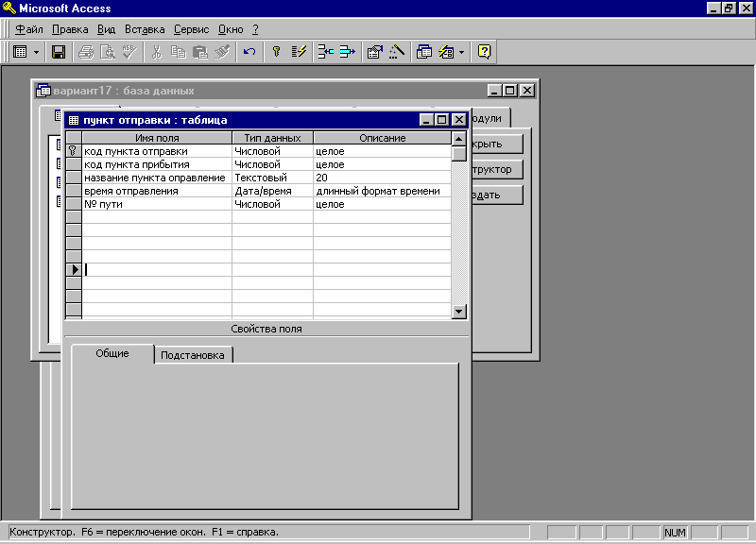The height and width of the screenshot is (544, 756).
Task: Click Числовой type of № пути
Action: [272, 204]
